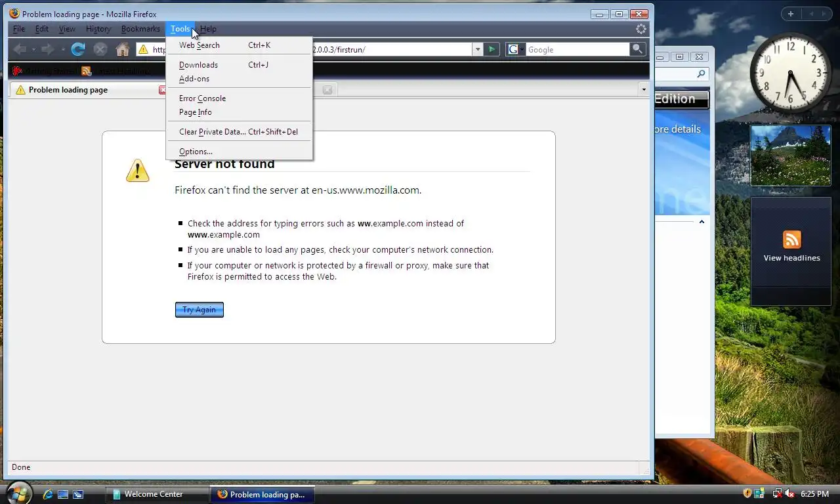Open the Getting Started bookmark

coord(44,71)
